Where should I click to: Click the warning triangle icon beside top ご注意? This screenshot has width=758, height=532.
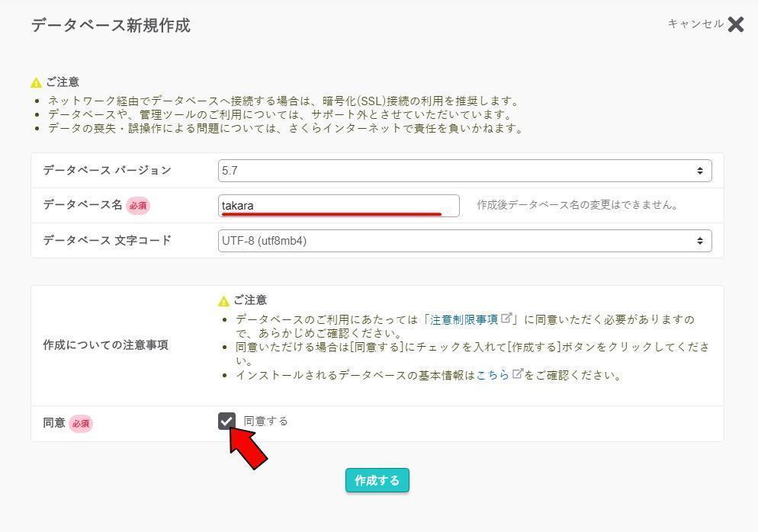click(37, 82)
